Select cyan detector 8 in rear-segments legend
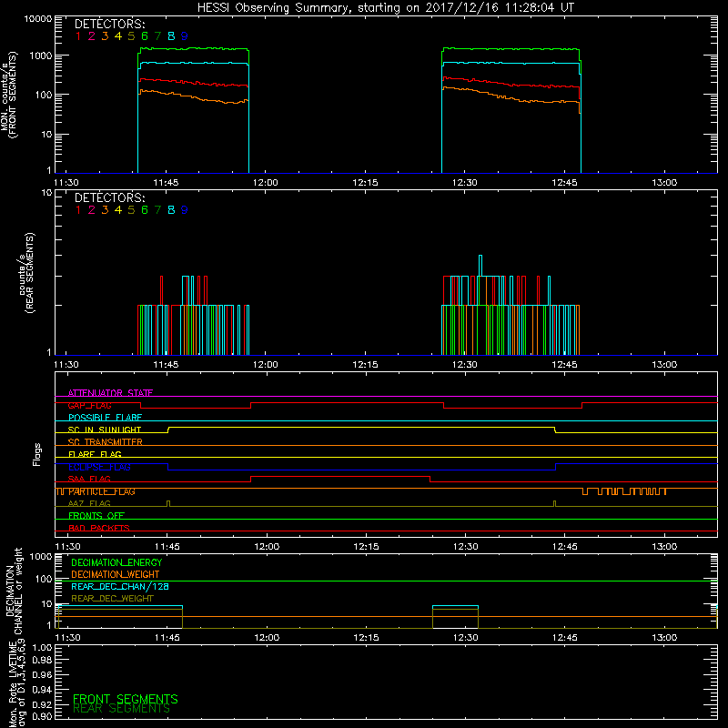728x728 pixels. click(171, 210)
